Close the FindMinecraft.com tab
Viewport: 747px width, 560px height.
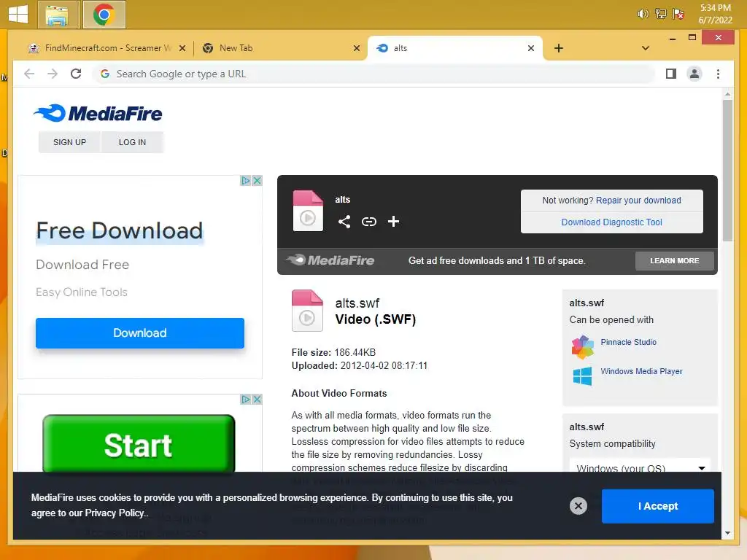pos(182,48)
